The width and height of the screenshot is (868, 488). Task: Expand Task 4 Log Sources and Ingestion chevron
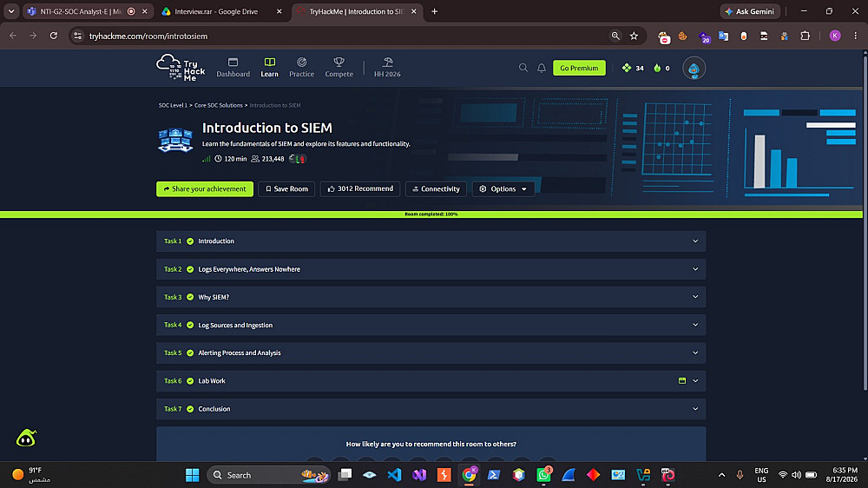[x=695, y=325]
